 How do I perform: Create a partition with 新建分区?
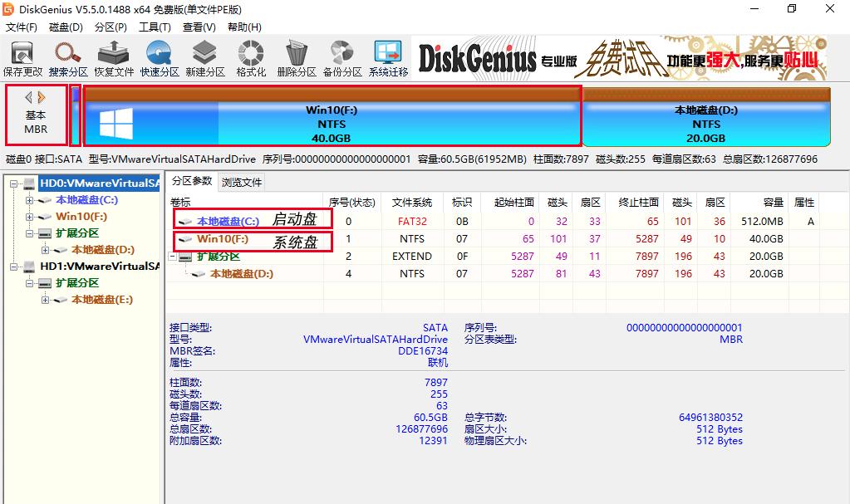(x=205, y=58)
